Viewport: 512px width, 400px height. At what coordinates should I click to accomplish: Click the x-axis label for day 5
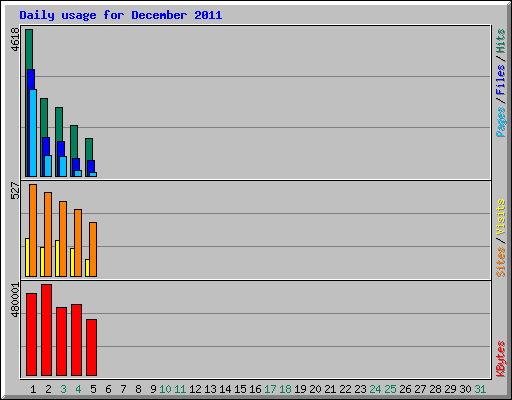(93, 389)
